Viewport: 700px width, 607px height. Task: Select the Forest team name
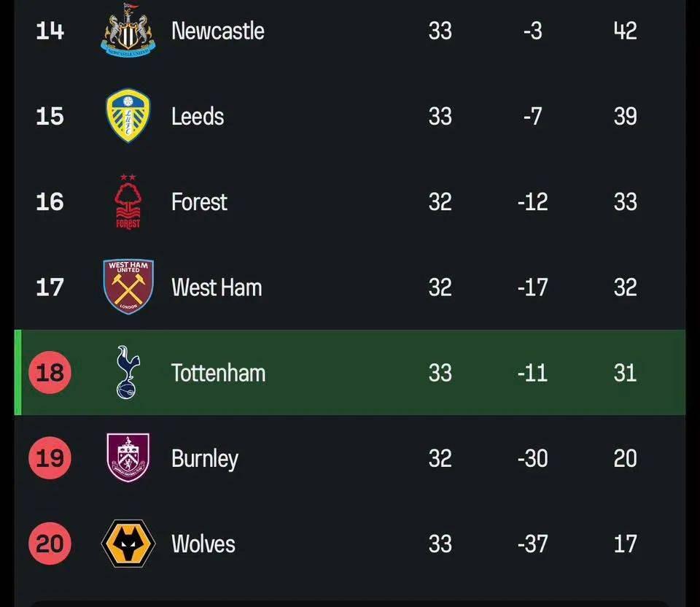[x=199, y=201]
